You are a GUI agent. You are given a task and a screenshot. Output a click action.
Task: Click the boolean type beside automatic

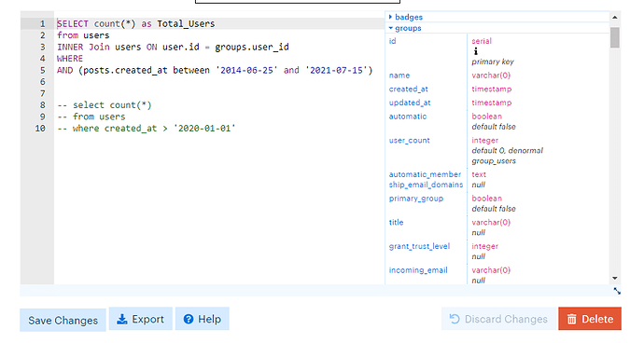click(486, 117)
